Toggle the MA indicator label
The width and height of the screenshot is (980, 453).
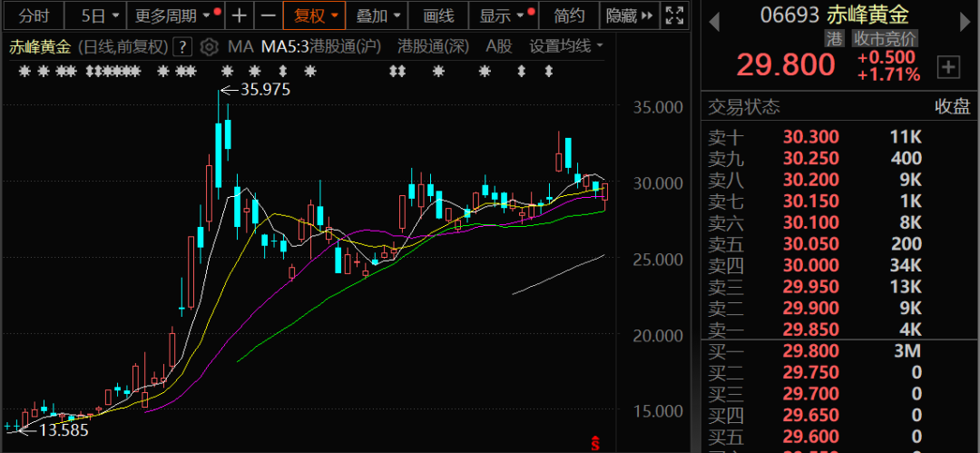click(240, 46)
